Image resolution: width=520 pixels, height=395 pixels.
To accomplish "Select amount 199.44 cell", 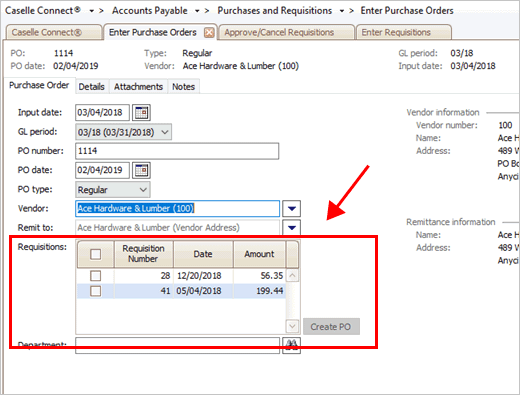I will pyautogui.click(x=259, y=291).
